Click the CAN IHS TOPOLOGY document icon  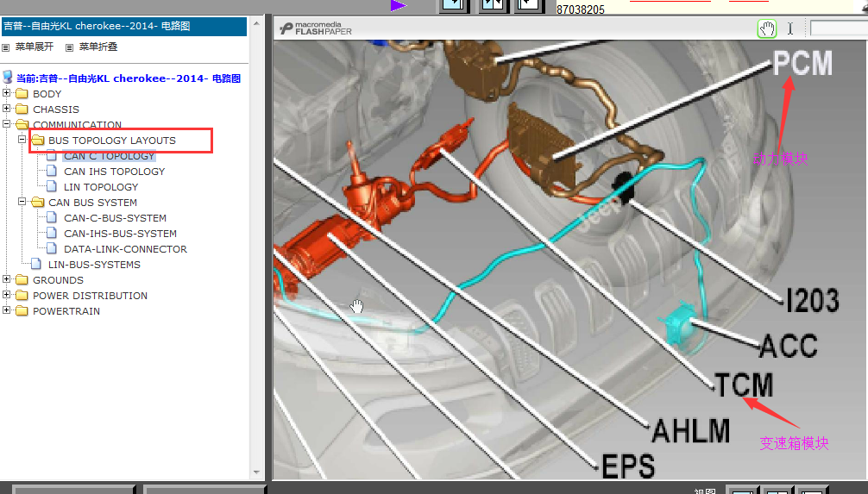point(52,171)
